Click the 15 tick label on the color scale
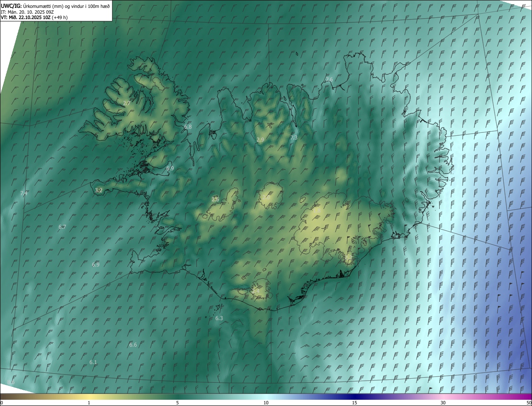532x406 pixels. coord(355,403)
